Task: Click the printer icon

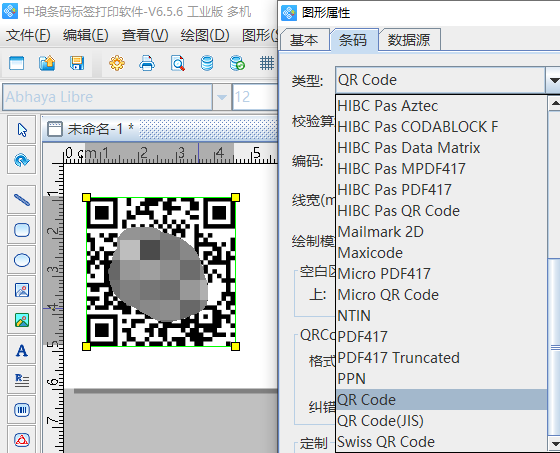Action: 147,64
